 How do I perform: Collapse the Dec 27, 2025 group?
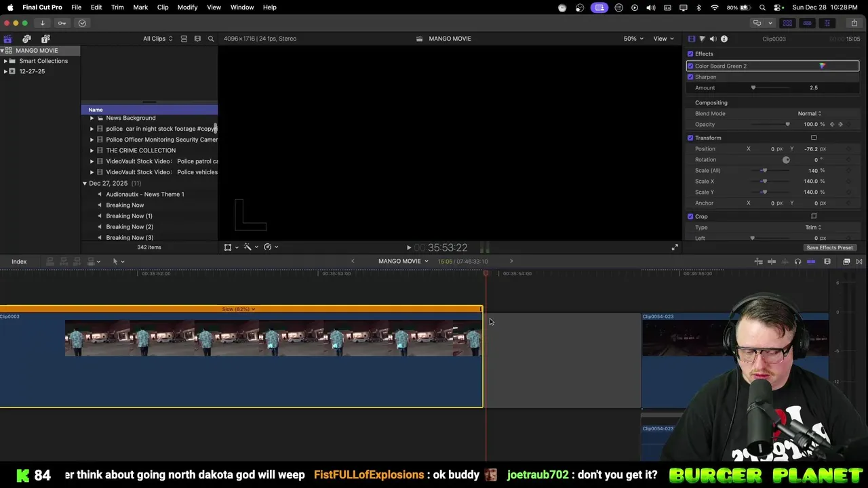[85, 184]
